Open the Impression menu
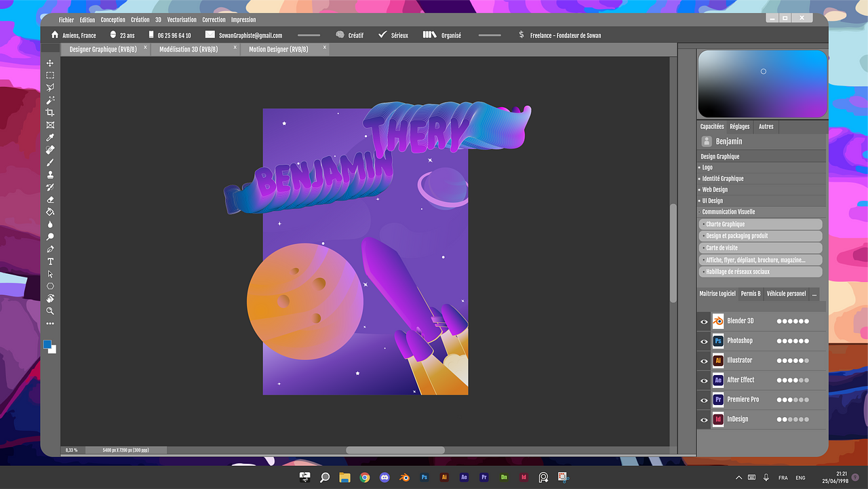 click(x=243, y=20)
